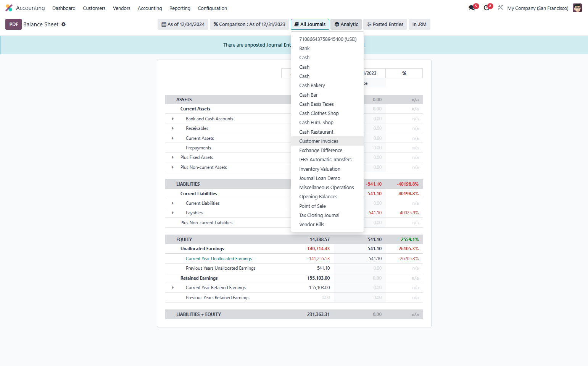Expand the Current Assets sub-row

173,138
